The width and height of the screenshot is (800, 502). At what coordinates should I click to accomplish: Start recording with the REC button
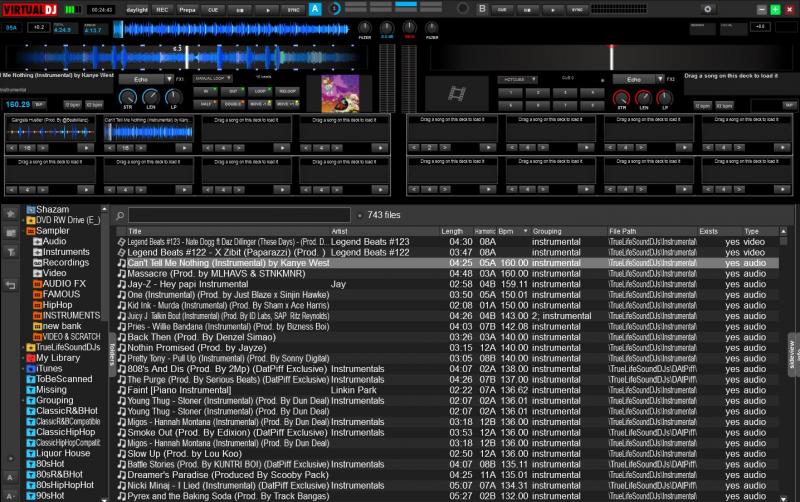click(x=162, y=10)
